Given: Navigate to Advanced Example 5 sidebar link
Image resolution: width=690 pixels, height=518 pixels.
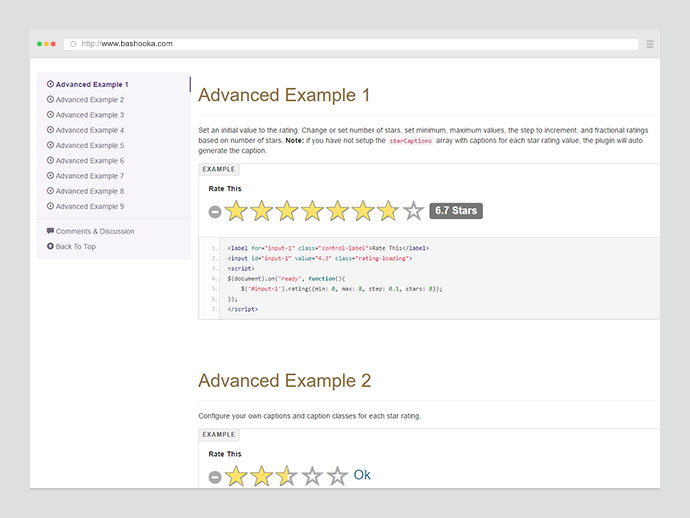Looking at the screenshot, I should pyautogui.click(x=85, y=145).
